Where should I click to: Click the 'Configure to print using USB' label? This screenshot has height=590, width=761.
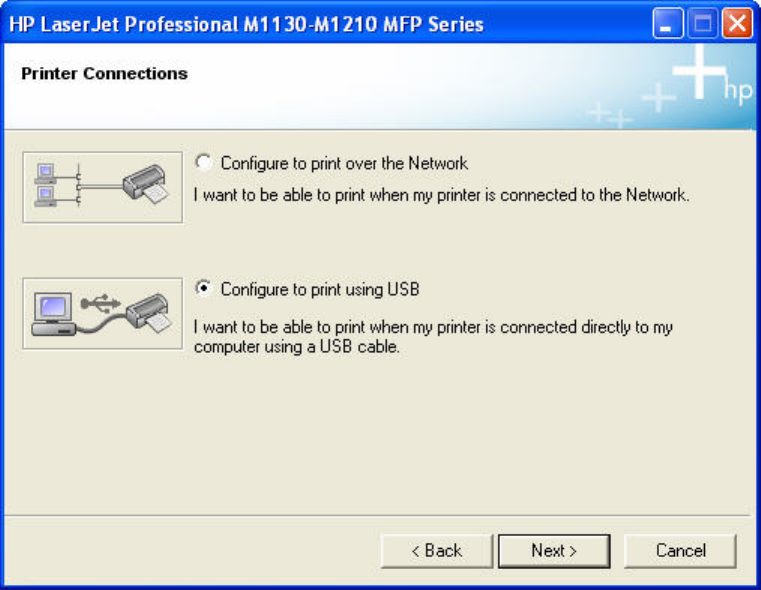click(x=319, y=290)
